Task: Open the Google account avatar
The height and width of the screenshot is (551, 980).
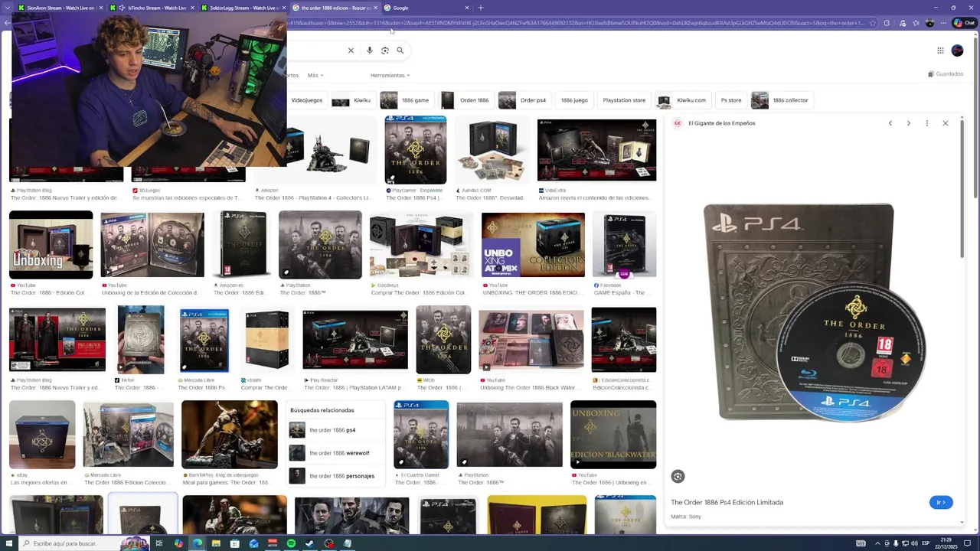Action: coord(957,51)
